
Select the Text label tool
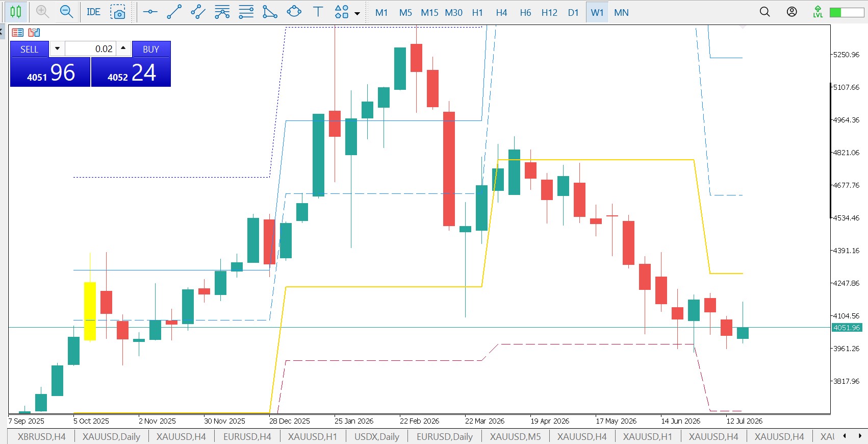pyautogui.click(x=318, y=12)
